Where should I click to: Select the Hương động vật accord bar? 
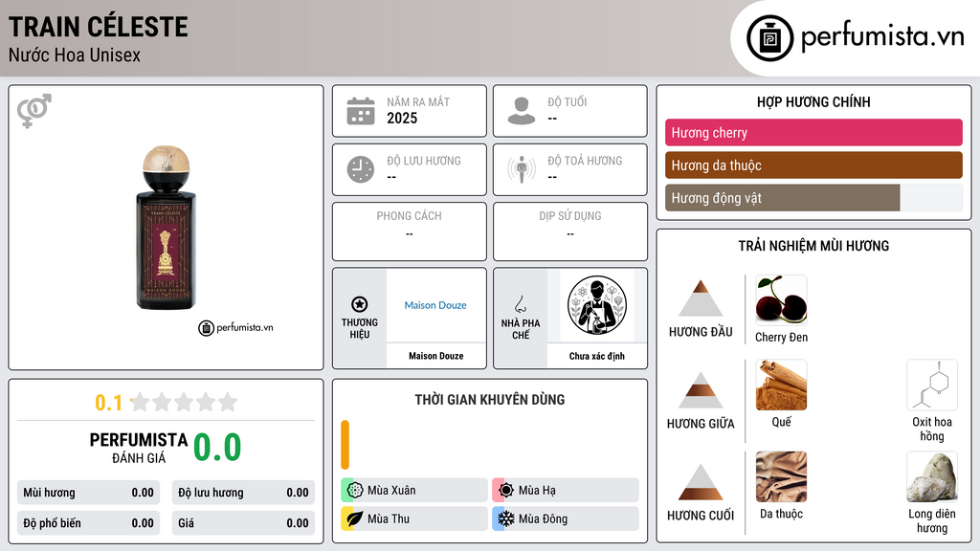(x=813, y=198)
